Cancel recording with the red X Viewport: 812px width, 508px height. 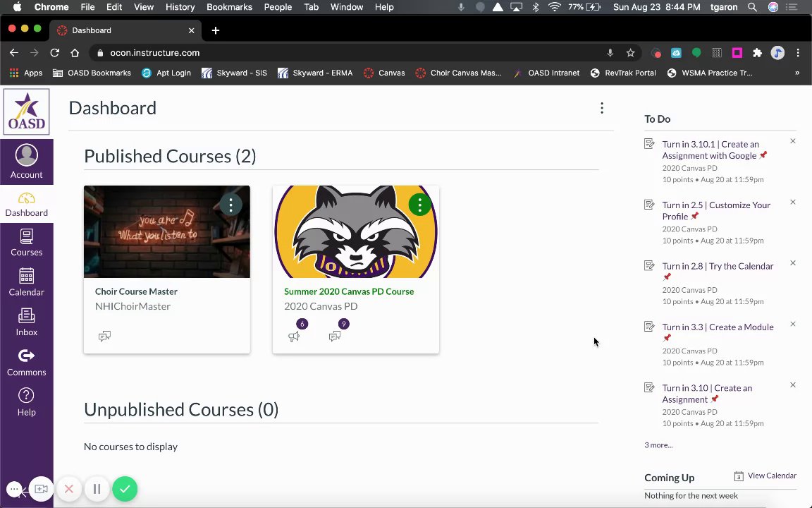coord(69,489)
